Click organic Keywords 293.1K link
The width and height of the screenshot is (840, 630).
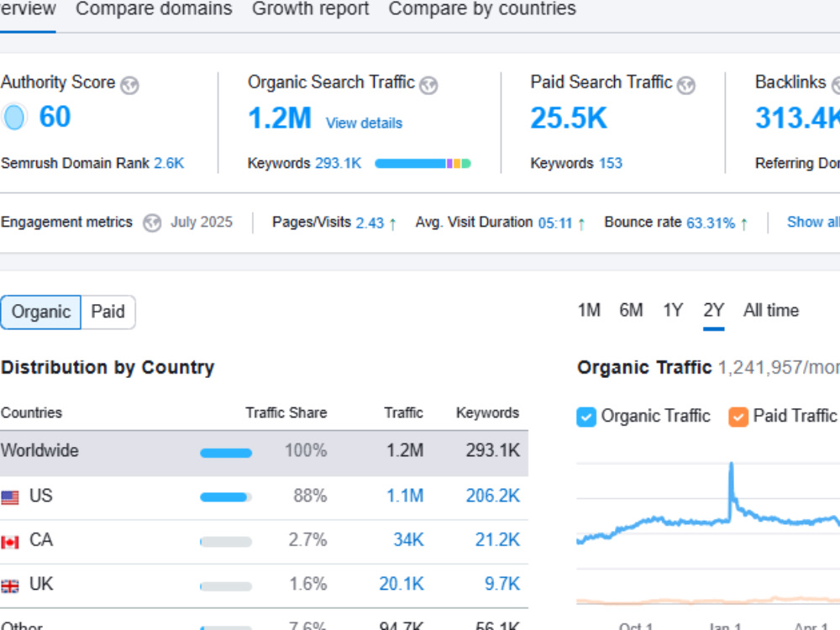coord(338,163)
